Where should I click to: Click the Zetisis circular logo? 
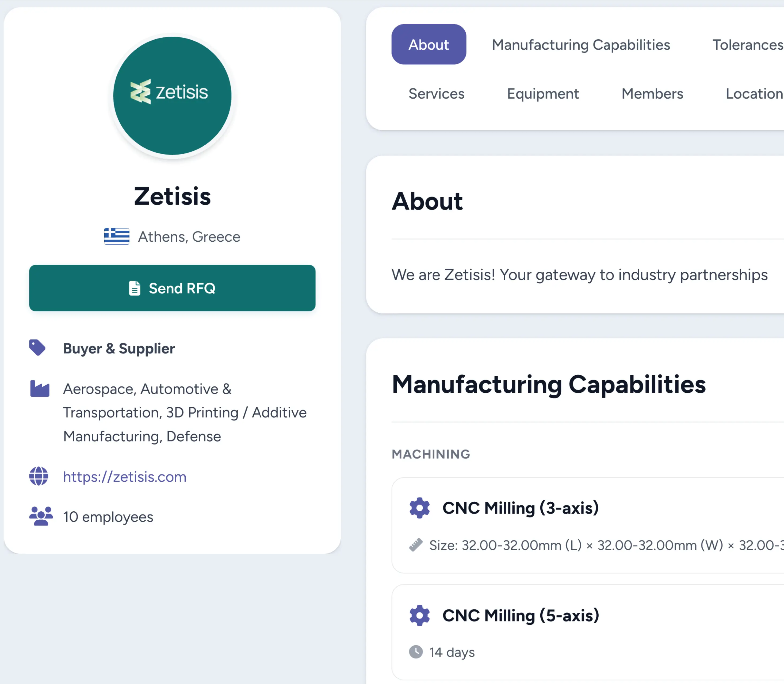click(x=172, y=96)
